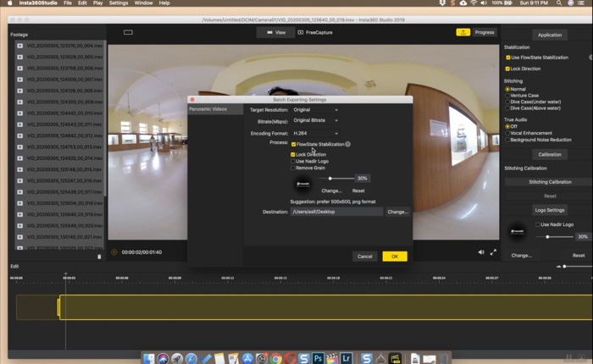The width and height of the screenshot is (593, 364).
Task: Click the aspect ratio rectangle icon
Action: click(x=128, y=32)
